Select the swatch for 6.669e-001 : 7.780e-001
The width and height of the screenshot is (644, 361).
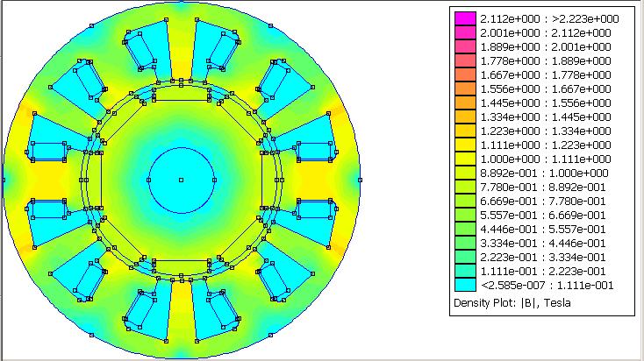click(x=466, y=201)
